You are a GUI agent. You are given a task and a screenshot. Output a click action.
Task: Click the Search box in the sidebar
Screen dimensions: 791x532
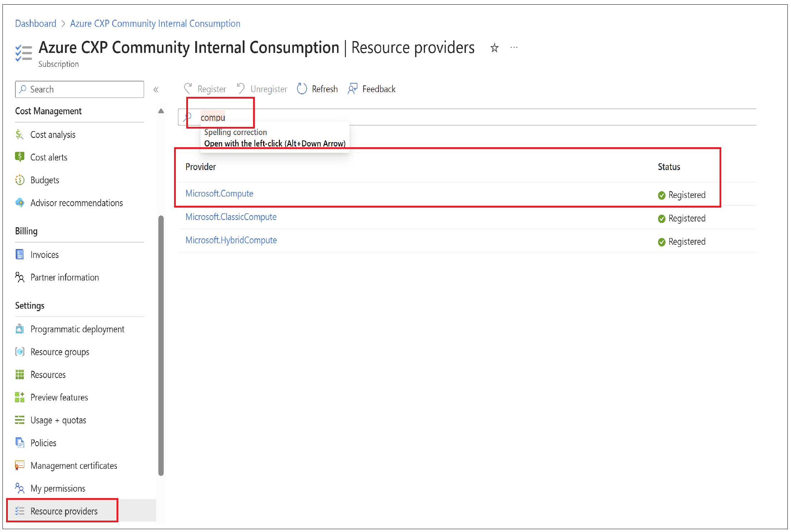click(x=79, y=89)
